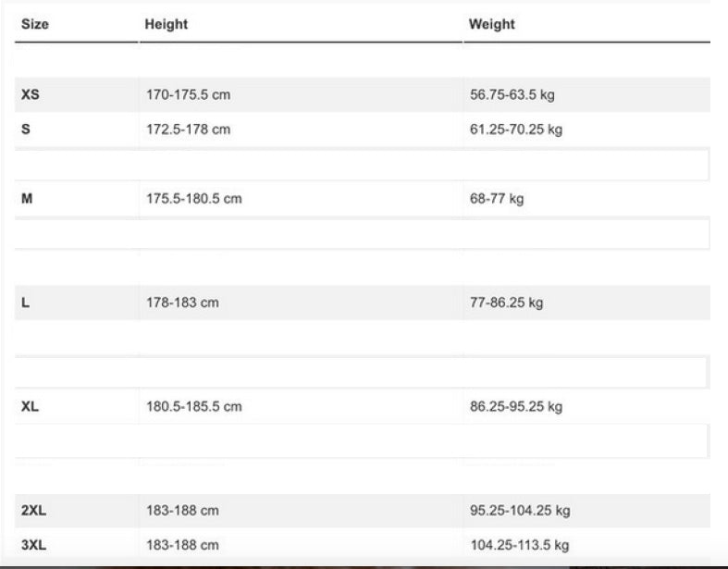Click the Size column header
Image resolution: width=728 pixels, height=569 pixels.
point(35,24)
